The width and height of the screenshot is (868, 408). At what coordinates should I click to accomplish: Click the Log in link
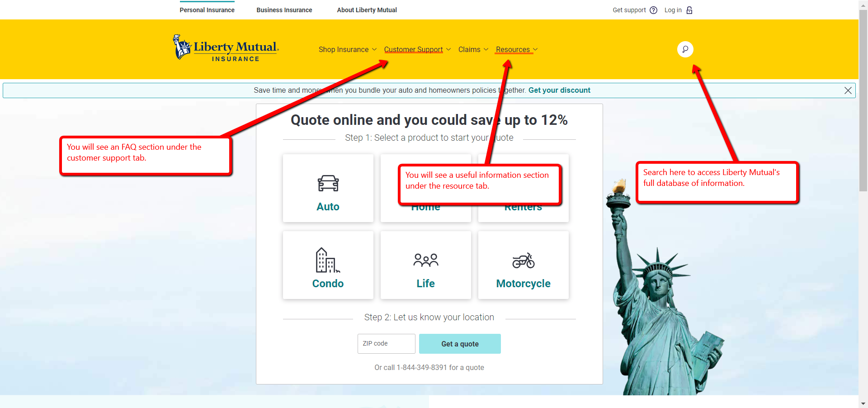click(x=673, y=10)
